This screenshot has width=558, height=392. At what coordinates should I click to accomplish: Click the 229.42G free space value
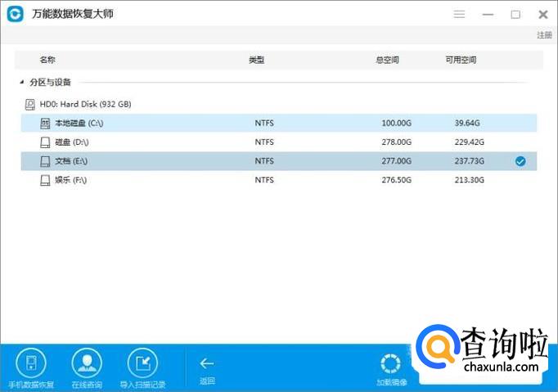point(470,142)
